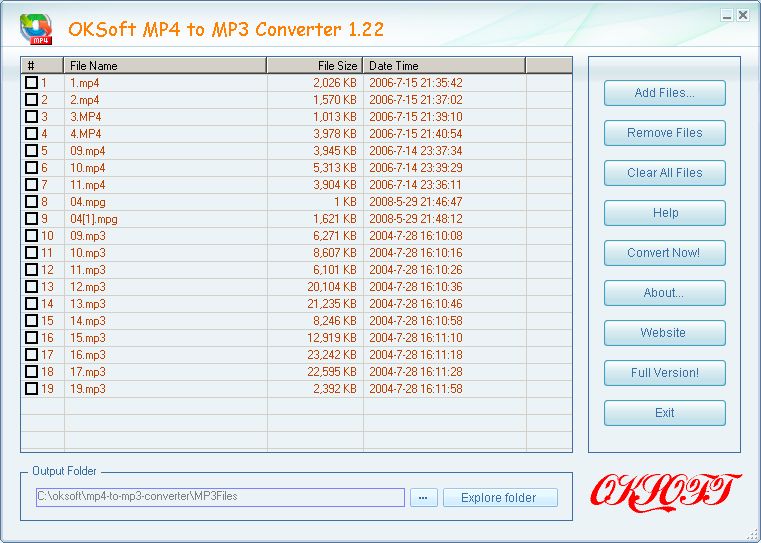The width and height of the screenshot is (761, 543).
Task: Click the Output Folder path field
Action: 220,497
